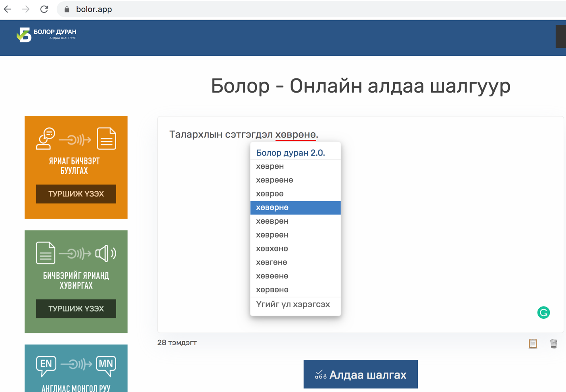Click the text-to-speech icon on green card
Image resolution: width=566 pixels, height=392 pixels.
[x=76, y=253]
